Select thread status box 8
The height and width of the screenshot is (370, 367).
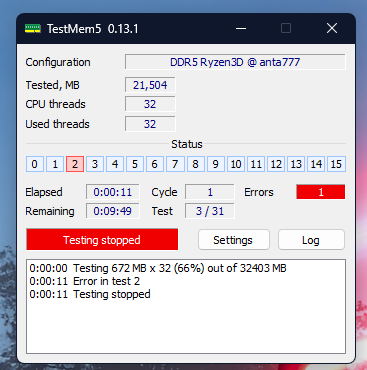point(195,164)
